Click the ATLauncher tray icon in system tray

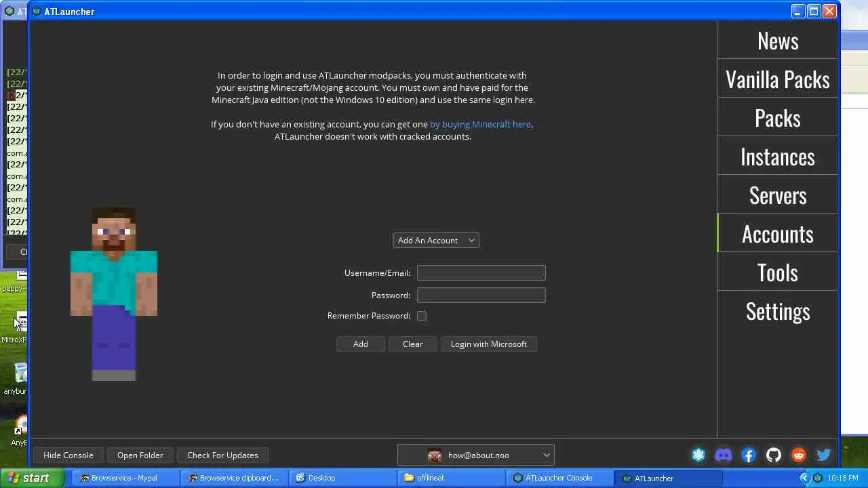[x=818, y=478]
